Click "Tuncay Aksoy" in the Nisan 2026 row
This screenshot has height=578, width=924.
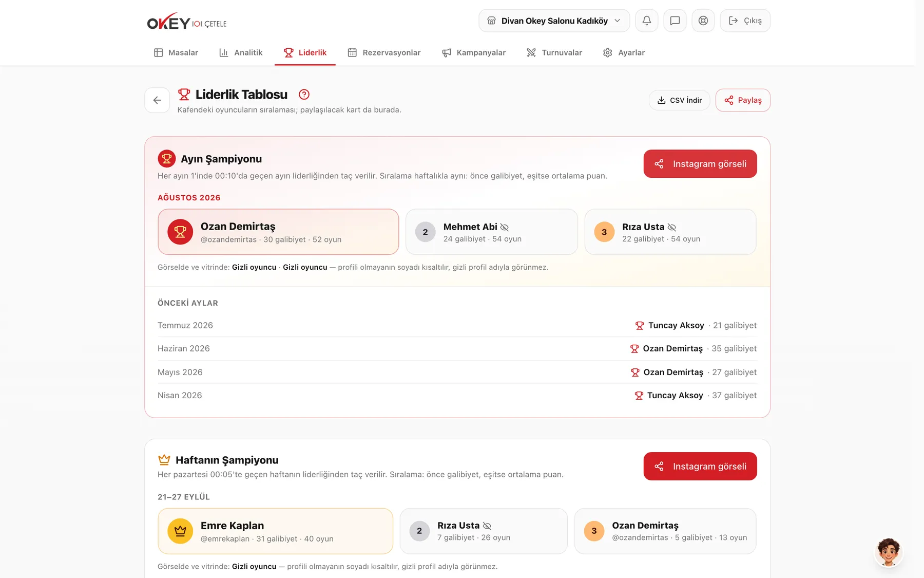(x=675, y=395)
